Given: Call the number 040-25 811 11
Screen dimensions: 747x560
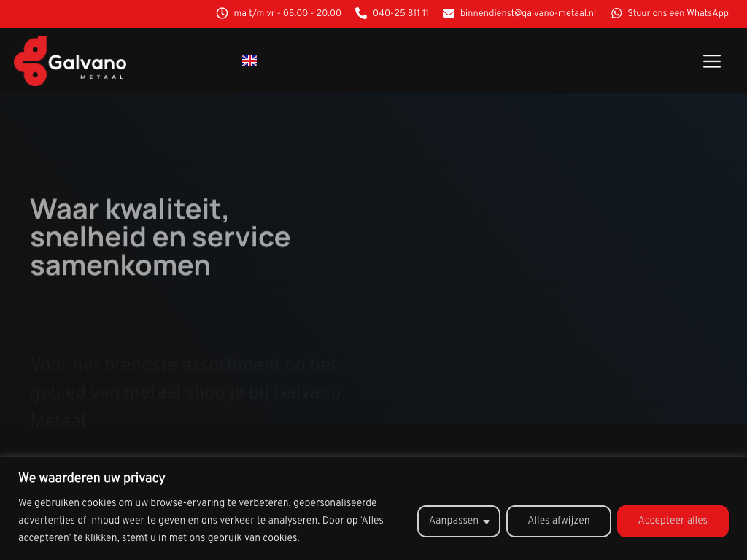Looking at the screenshot, I should [400, 13].
